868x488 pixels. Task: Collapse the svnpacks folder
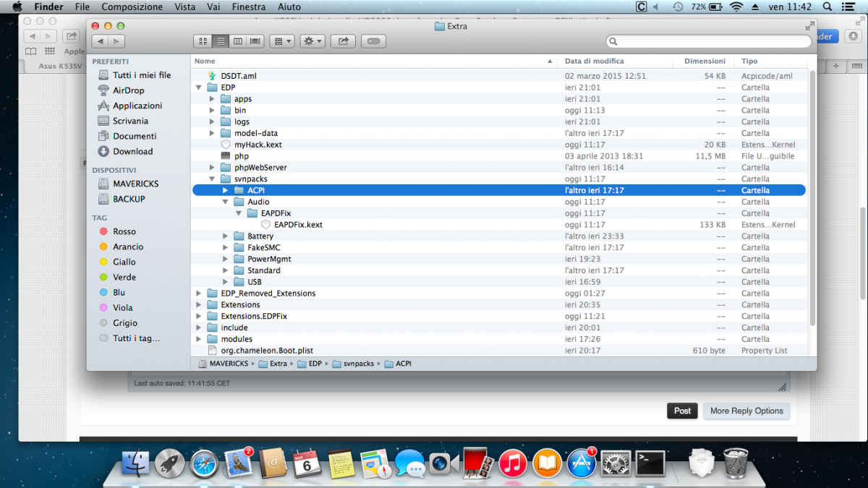click(x=212, y=179)
